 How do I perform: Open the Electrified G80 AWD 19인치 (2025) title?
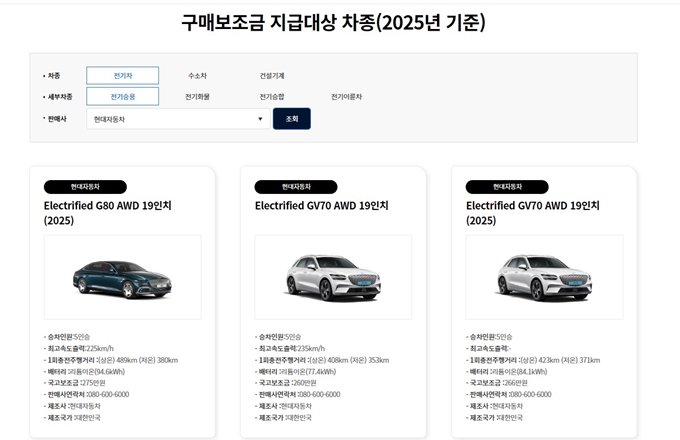tap(108, 213)
